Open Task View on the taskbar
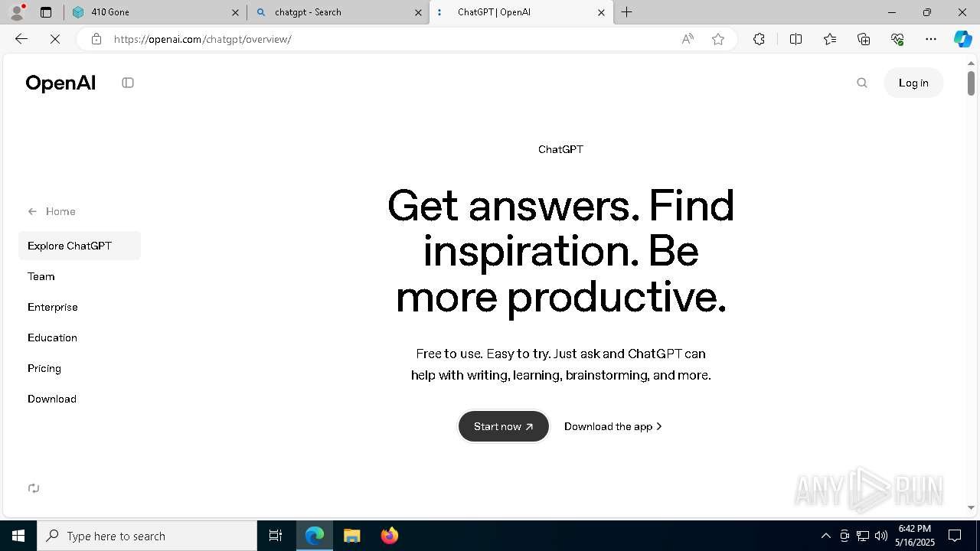980x551 pixels. [x=276, y=536]
